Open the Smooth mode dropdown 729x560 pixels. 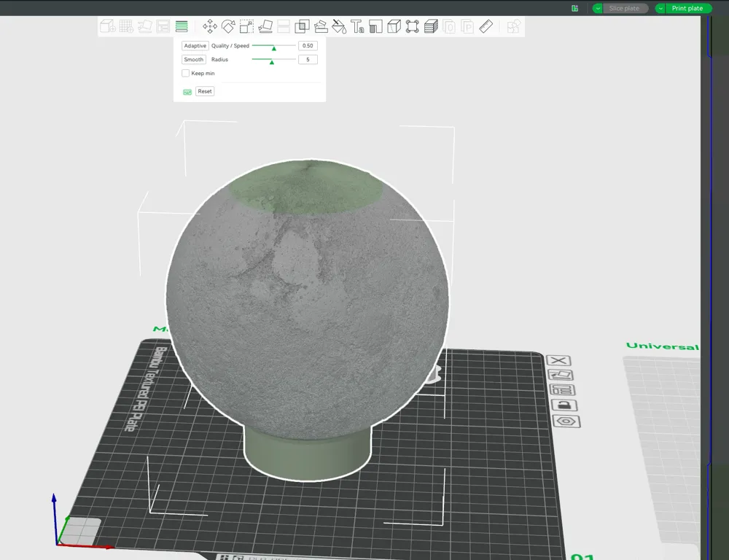click(193, 59)
